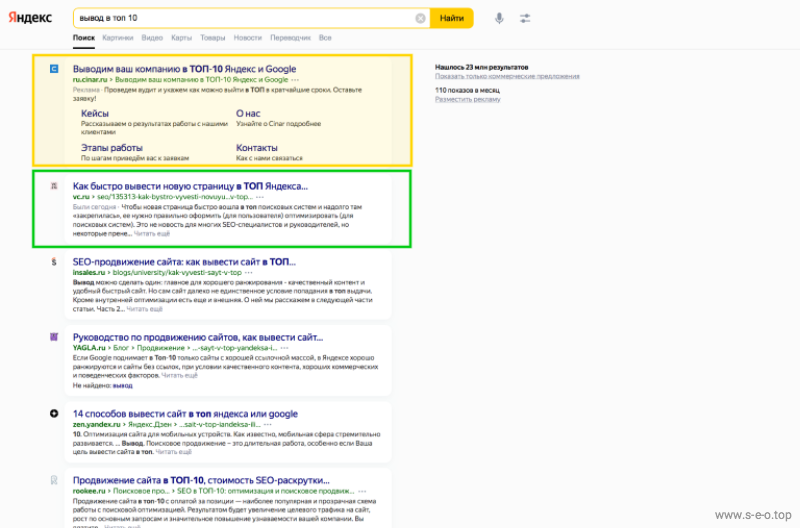Click the rookee.ru result favicon
800x528 pixels.
tap(54, 480)
